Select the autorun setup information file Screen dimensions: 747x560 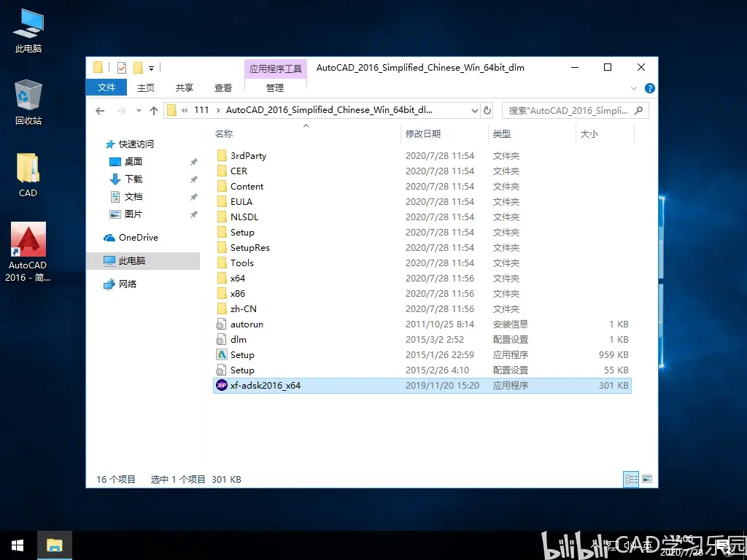click(x=422, y=324)
